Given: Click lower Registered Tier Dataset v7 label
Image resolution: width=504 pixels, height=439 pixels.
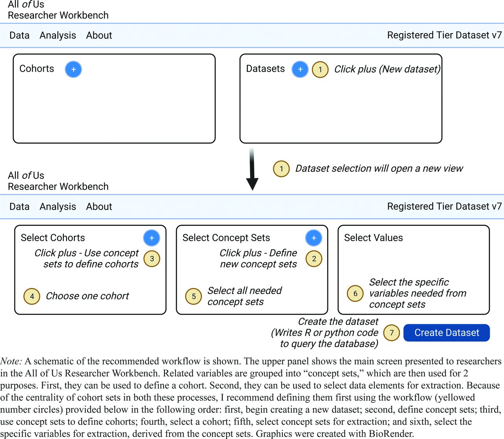Looking at the screenshot, I should 445,206.
